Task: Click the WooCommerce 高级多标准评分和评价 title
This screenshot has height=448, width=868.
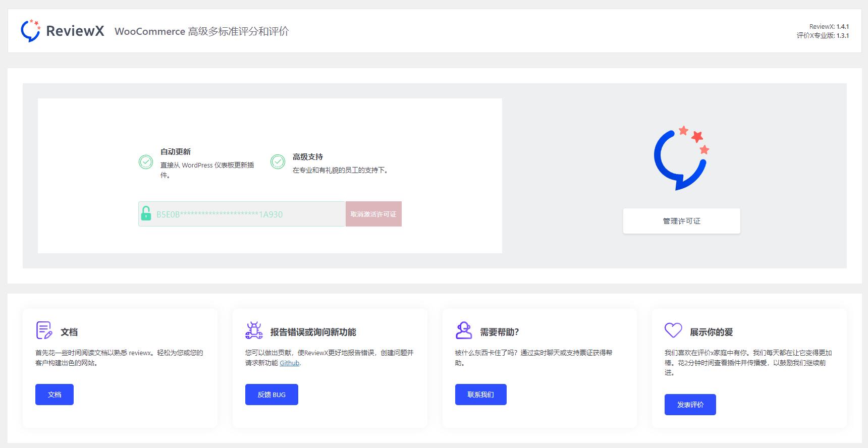Action: (x=202, y=31)
